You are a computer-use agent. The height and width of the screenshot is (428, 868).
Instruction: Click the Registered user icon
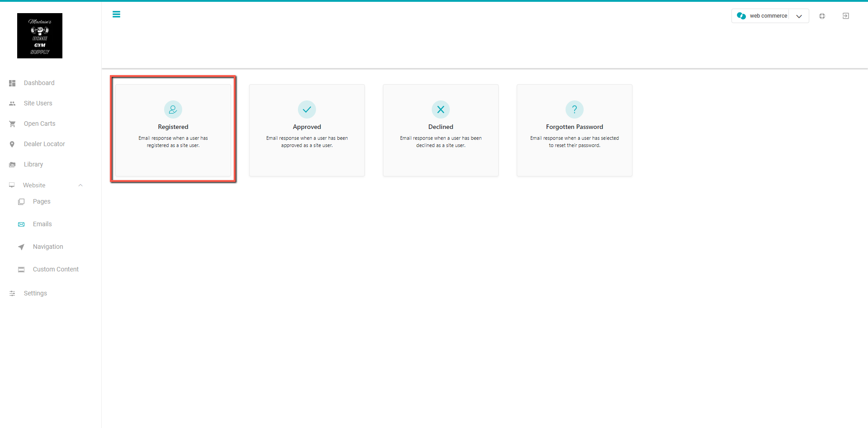(173, 109)
